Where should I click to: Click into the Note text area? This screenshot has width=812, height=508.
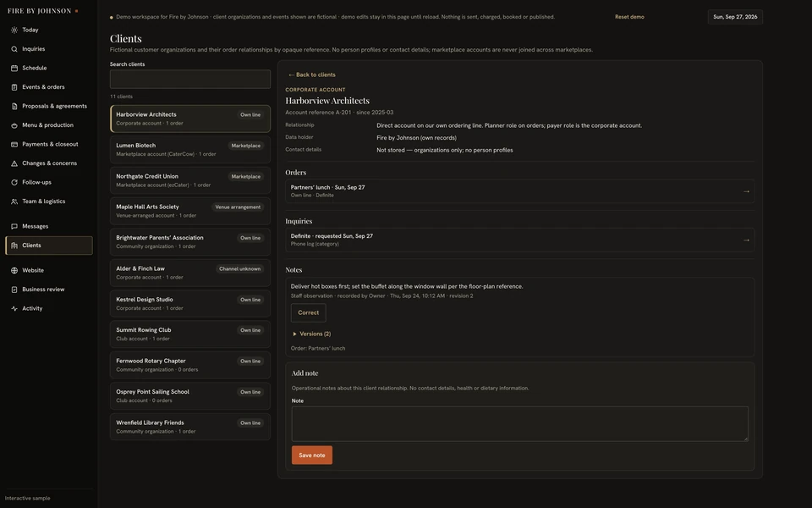click(519, 424)
